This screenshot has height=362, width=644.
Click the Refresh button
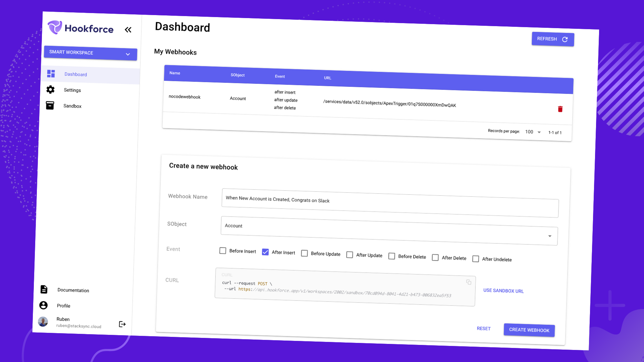point(553,39)
